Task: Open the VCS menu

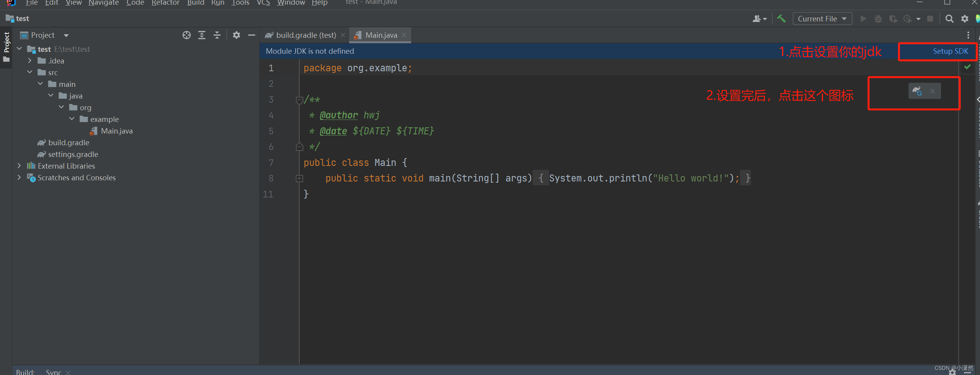Action: click(x=263, y=3)
